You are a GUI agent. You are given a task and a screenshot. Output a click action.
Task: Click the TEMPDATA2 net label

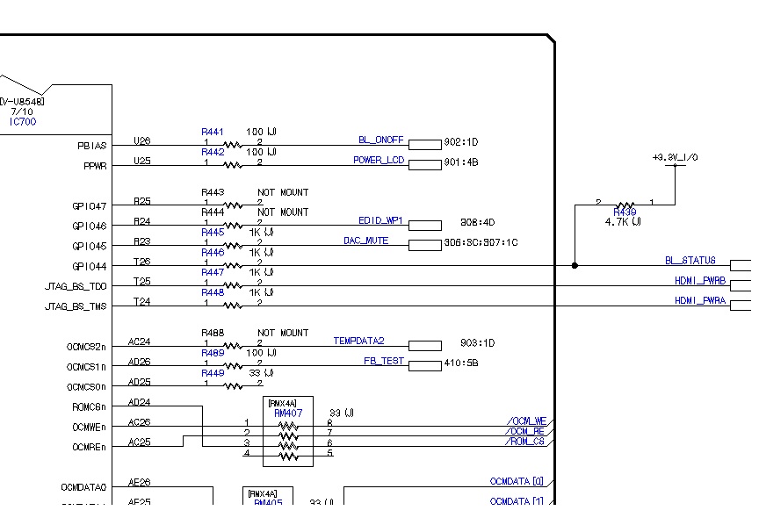(358, 341)
